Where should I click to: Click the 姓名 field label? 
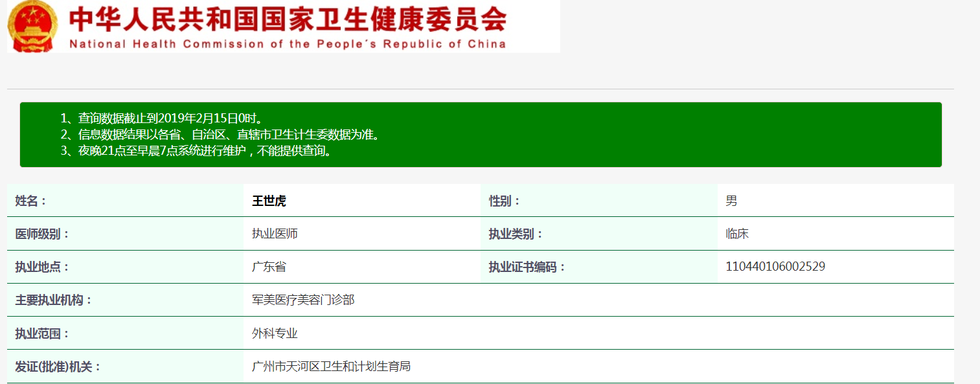[31, 201]
